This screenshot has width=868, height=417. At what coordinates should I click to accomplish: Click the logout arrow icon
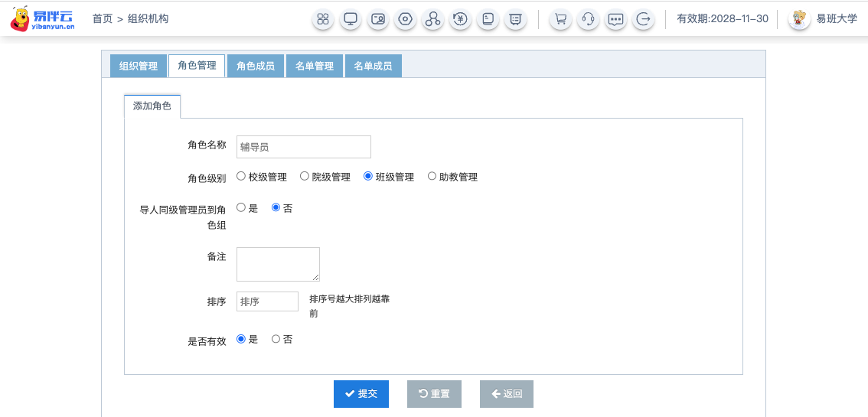pos(644,19)
